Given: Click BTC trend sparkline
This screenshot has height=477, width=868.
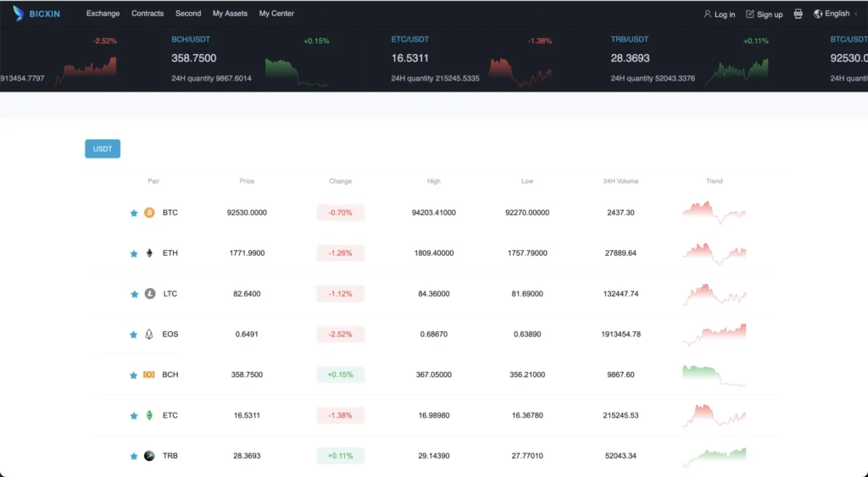Looking at the screenshot, I should 714,213.
